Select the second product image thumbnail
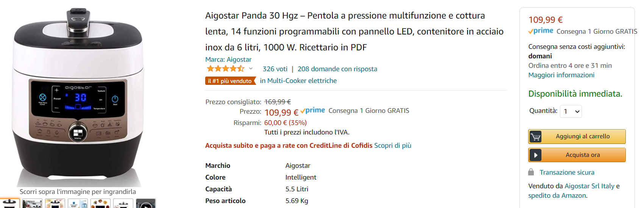 pos(32,204)
